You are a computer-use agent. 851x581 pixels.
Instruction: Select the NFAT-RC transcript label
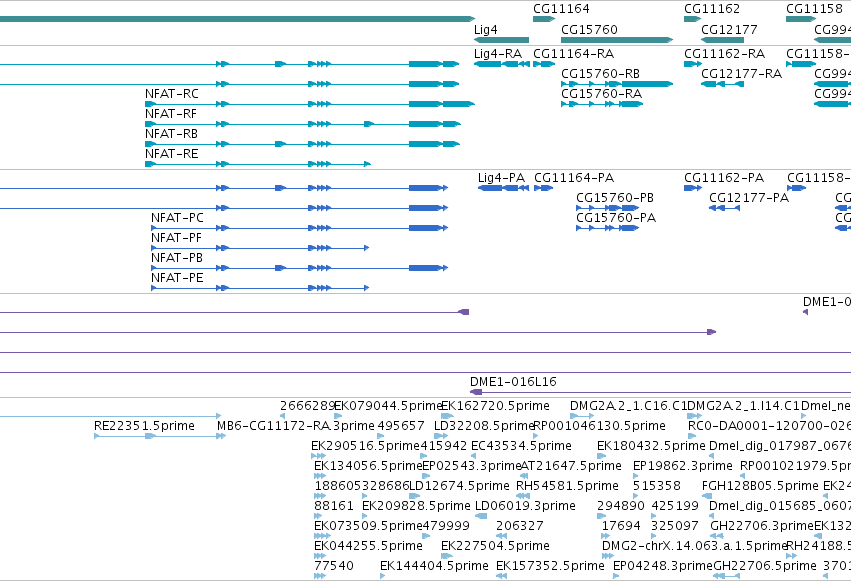172,94
